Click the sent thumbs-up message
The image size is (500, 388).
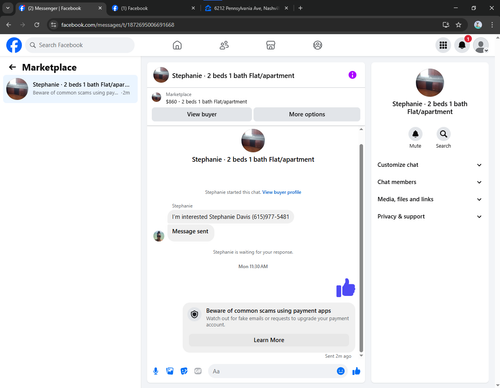click(346, 287)
